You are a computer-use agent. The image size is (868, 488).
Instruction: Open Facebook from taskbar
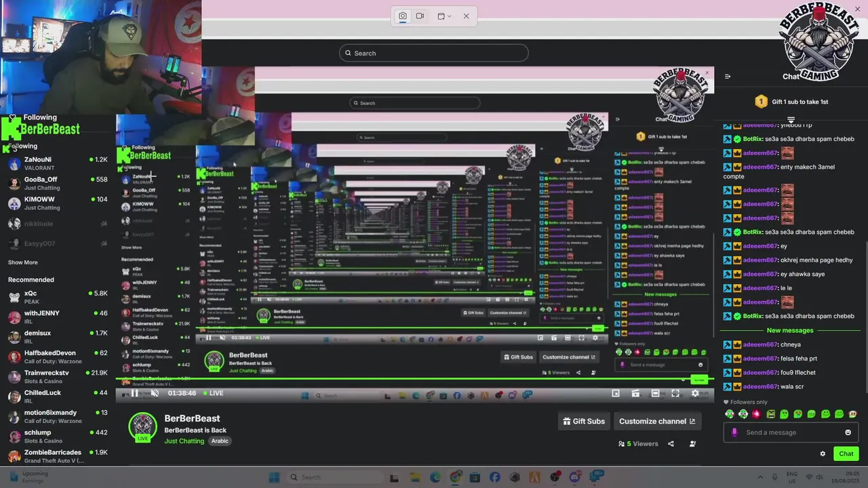495,477
